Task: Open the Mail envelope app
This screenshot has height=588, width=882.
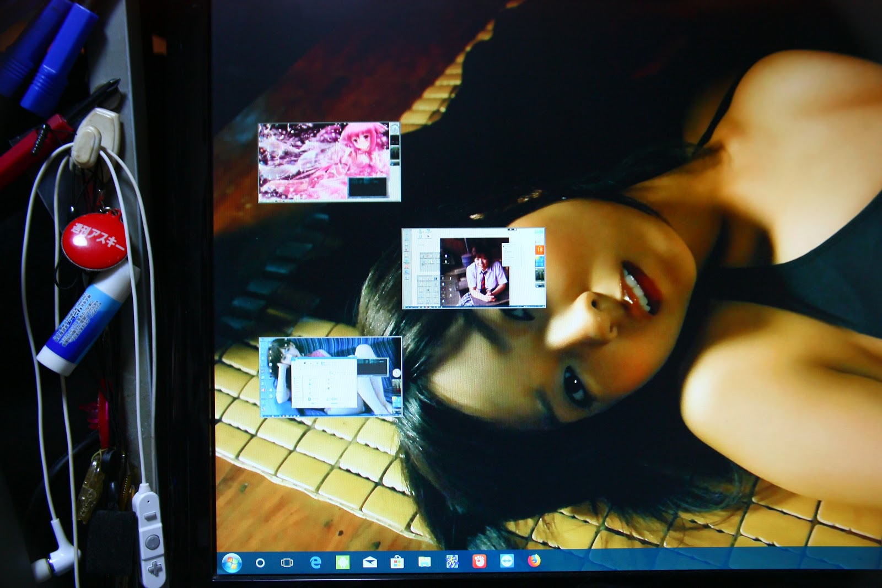Action: click(x=370, y=562)
